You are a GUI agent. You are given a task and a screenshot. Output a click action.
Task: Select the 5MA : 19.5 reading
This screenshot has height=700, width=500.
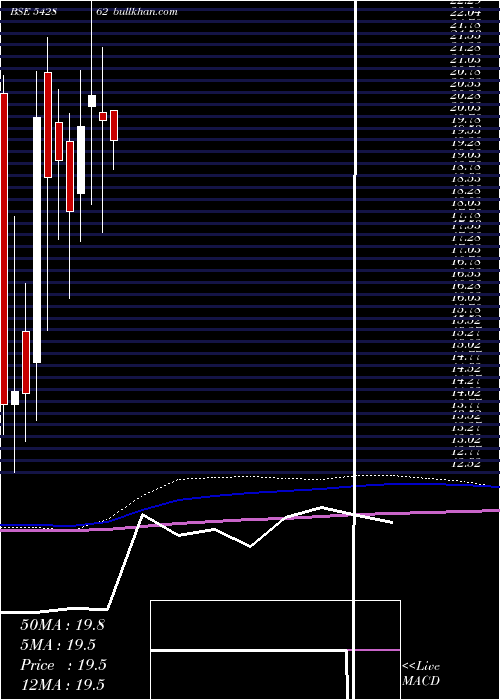(x=58, y=645)
